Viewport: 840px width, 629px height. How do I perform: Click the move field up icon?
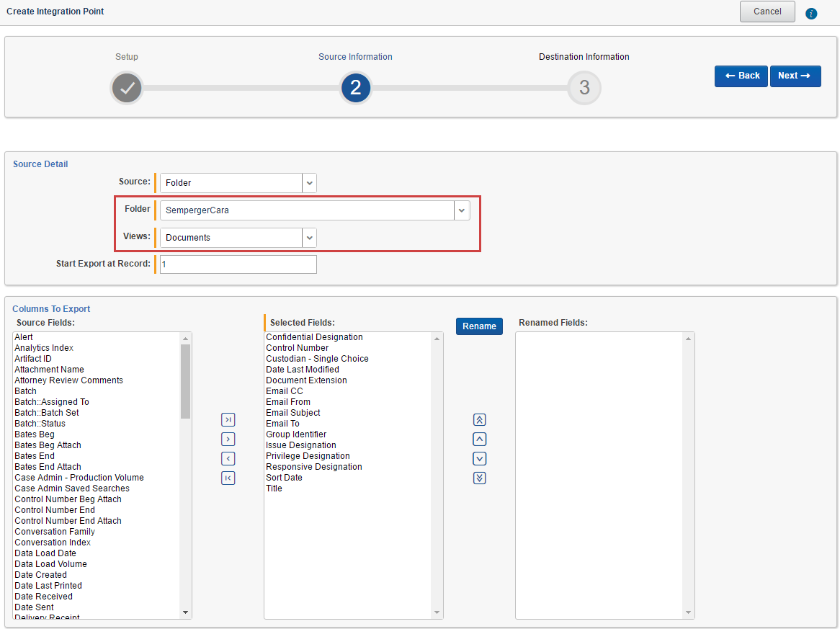click(x=480, y=440)
